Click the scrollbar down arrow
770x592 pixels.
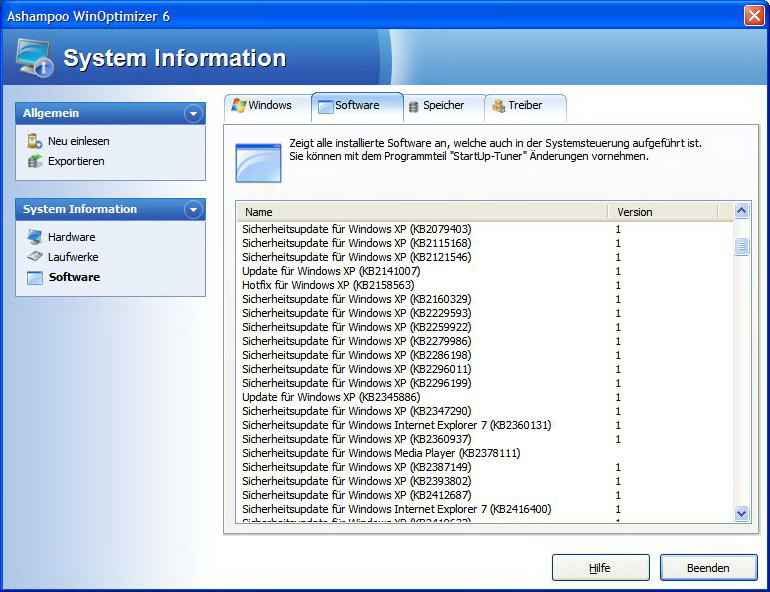(x=741, y=513)
